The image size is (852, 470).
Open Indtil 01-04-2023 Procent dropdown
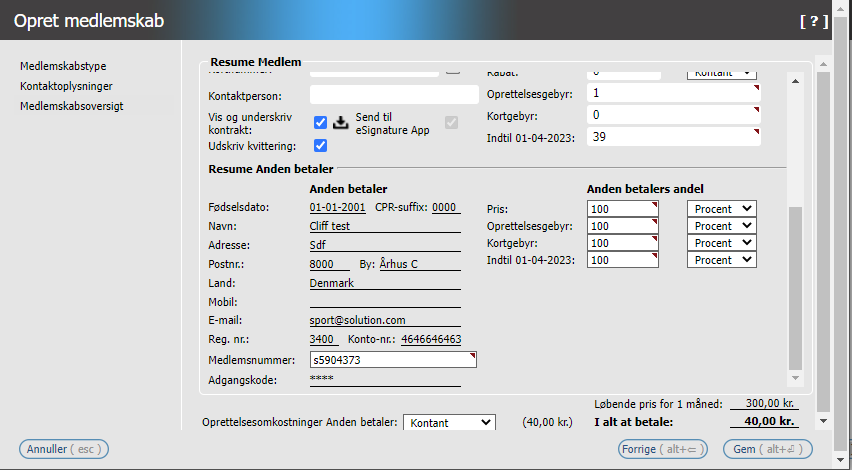[x=722, y=260]
